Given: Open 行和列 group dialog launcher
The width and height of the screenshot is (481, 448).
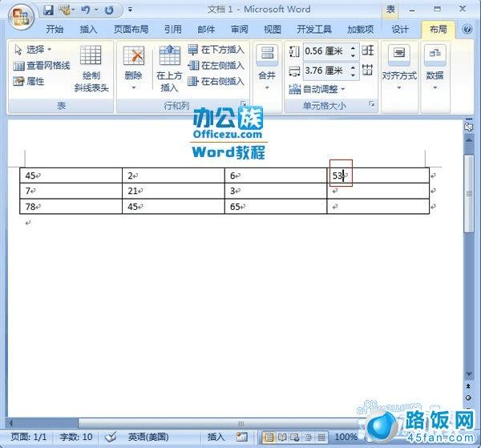Looking at the screenshot, I should tap(243, 104).
